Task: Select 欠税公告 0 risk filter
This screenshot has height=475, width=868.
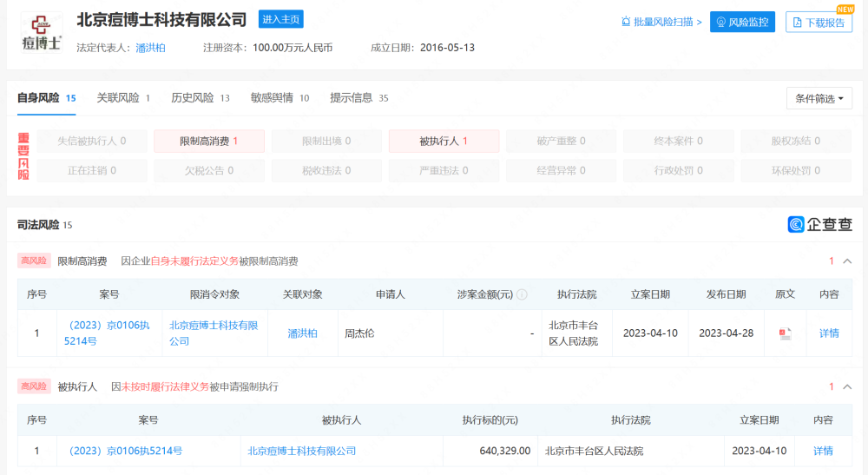Action: [208, 170]
